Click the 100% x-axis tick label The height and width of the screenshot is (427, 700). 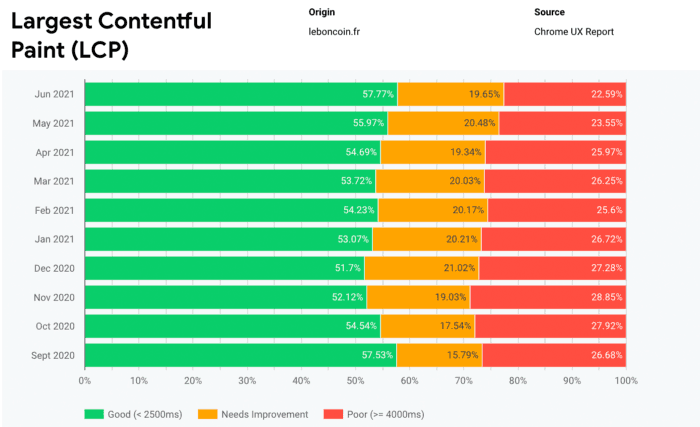(625, 381)
